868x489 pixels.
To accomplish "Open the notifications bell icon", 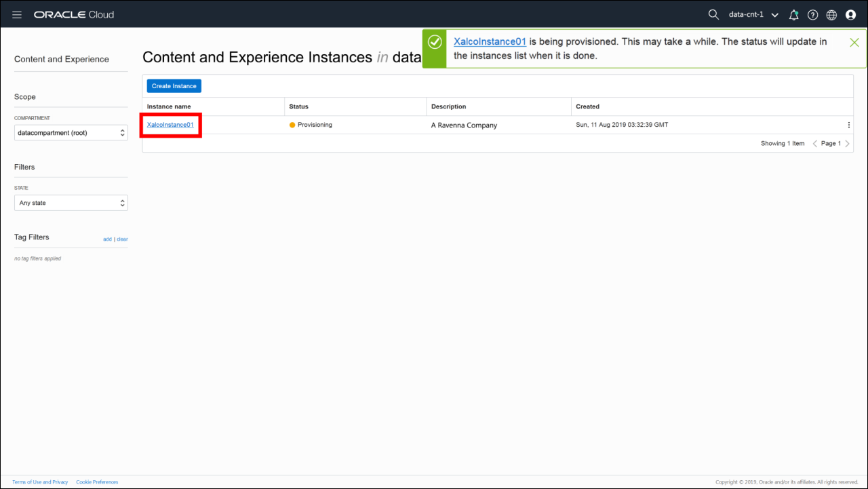I will pos(794,15).
